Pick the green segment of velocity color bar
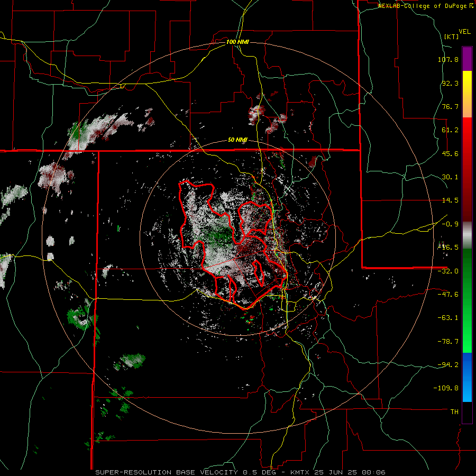The width and height of the screenshot is (476, 476). point(467,300)
